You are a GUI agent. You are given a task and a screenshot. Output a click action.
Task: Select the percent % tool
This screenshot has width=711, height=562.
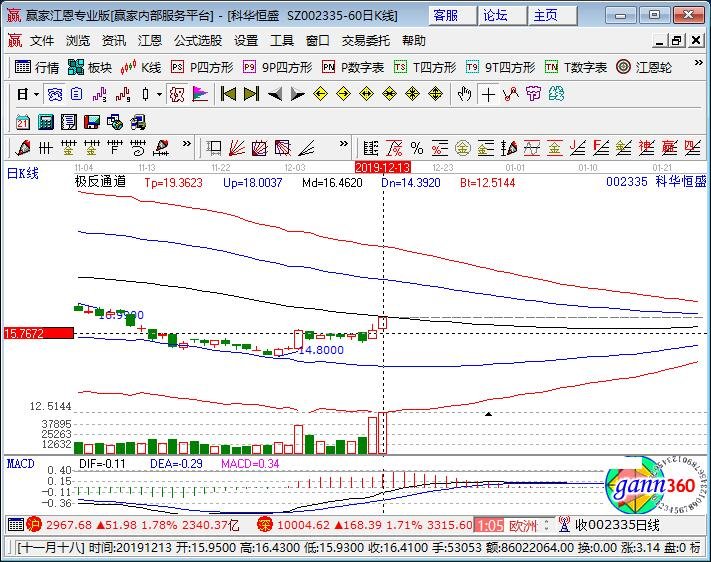[417, 148]
